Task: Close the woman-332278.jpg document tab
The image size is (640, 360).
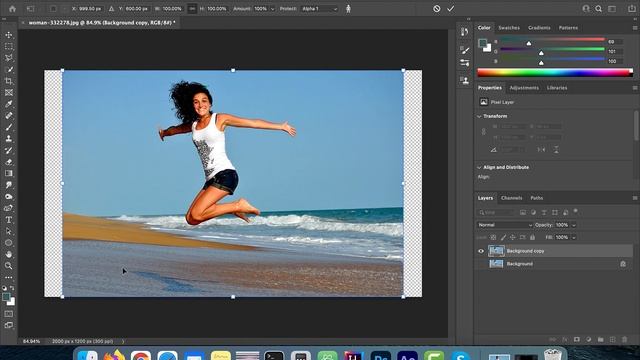Action: [x=23, y=23]
